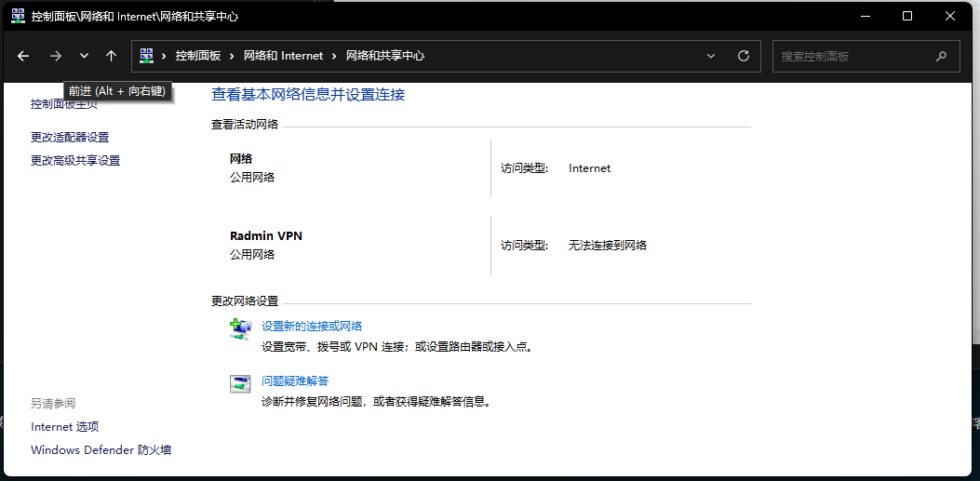Go up one level with the up arrow
Screen dimensions: 980x481
pyautogui.click(x=112, y=56)
